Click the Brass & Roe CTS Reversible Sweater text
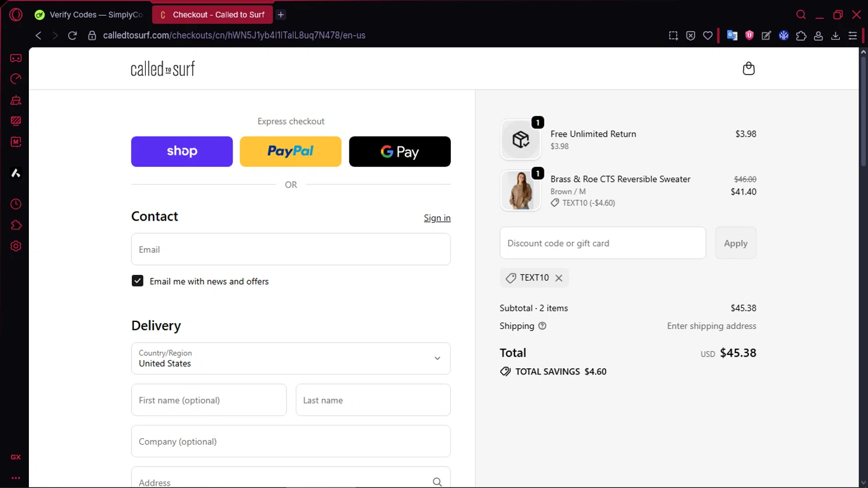 (620, 179)
